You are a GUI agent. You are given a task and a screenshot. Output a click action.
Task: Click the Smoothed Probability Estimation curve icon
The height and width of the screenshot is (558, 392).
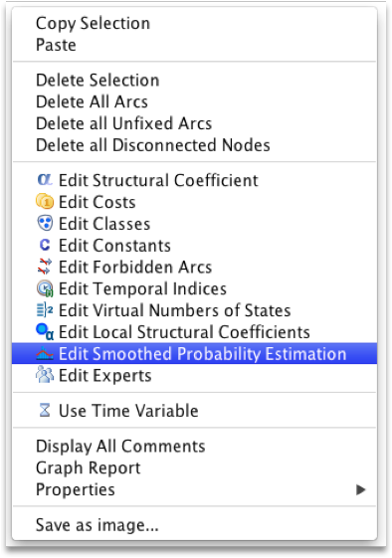point(45,353)
